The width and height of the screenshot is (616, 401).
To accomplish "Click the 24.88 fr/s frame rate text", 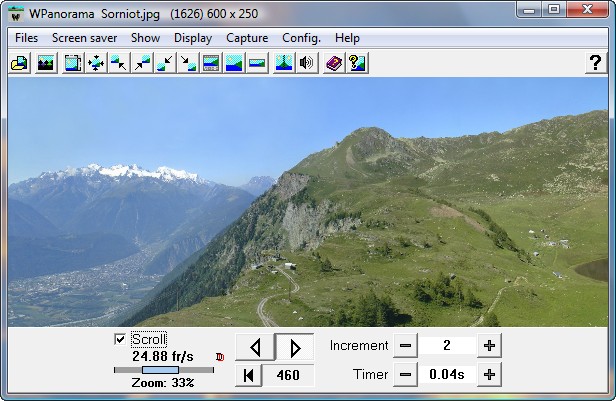I will click(x=163, y=356).
